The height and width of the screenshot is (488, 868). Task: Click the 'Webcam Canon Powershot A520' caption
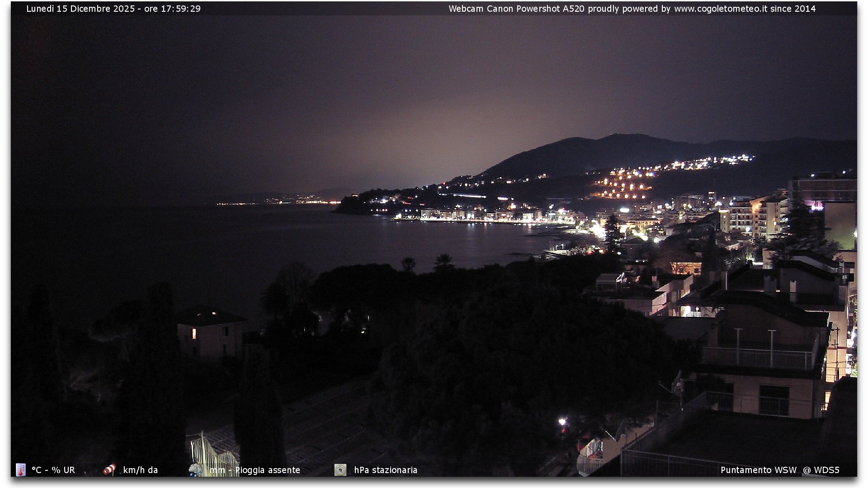pos(516,9)
